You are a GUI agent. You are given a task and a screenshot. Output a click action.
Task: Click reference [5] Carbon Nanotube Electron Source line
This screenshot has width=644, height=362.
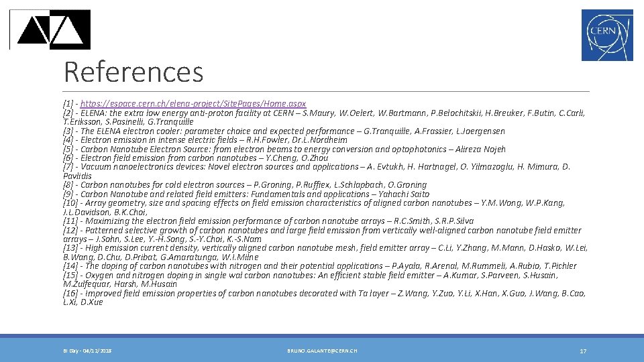coord(284,149)
